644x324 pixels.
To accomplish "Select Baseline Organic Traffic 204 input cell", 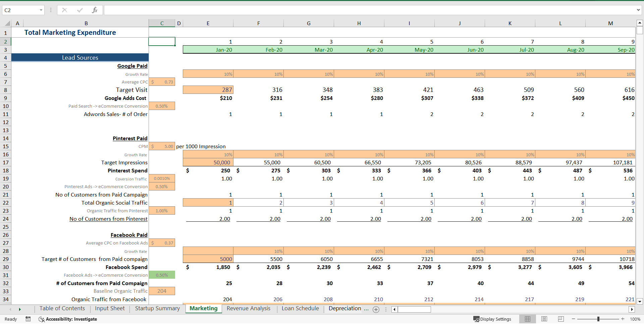I will tap(162, 291).
